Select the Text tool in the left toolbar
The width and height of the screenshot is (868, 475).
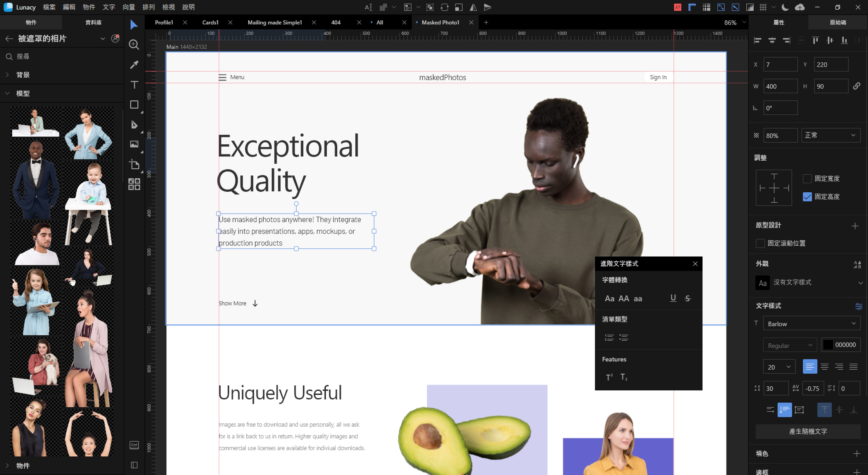134,85
